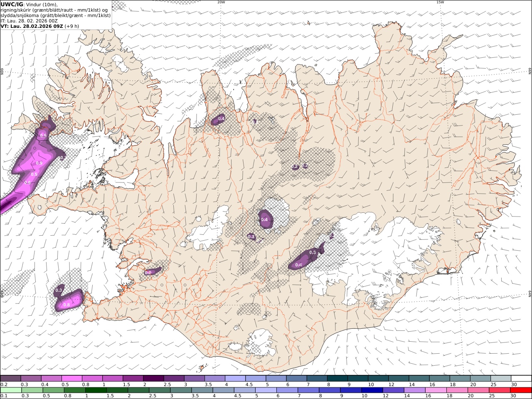Click the darkest green rain swatch labeled 1
Viewport: 532px width, 399px height.
(x=96, y=390)
